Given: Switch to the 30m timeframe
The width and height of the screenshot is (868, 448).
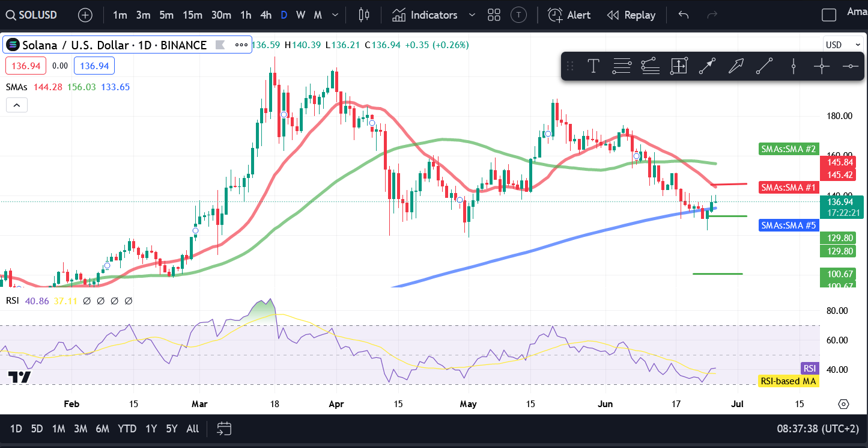Looking at the screenshot, I should pos(221,15).
